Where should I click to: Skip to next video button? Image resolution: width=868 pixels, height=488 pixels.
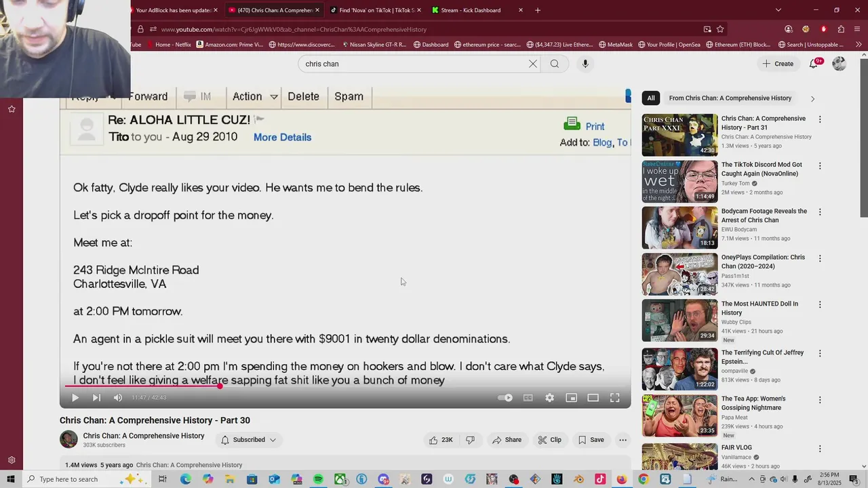coord(96,398)
